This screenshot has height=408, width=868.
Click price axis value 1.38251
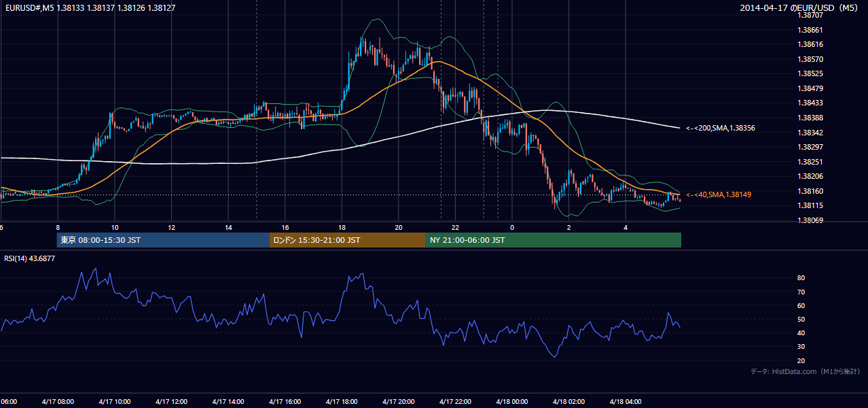click(x=811, y=162)
